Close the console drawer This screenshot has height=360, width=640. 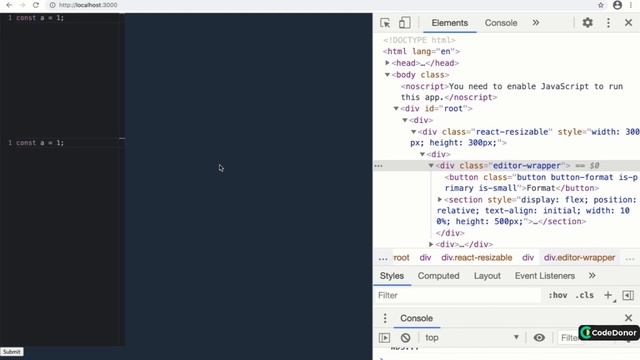coord(629,318)
